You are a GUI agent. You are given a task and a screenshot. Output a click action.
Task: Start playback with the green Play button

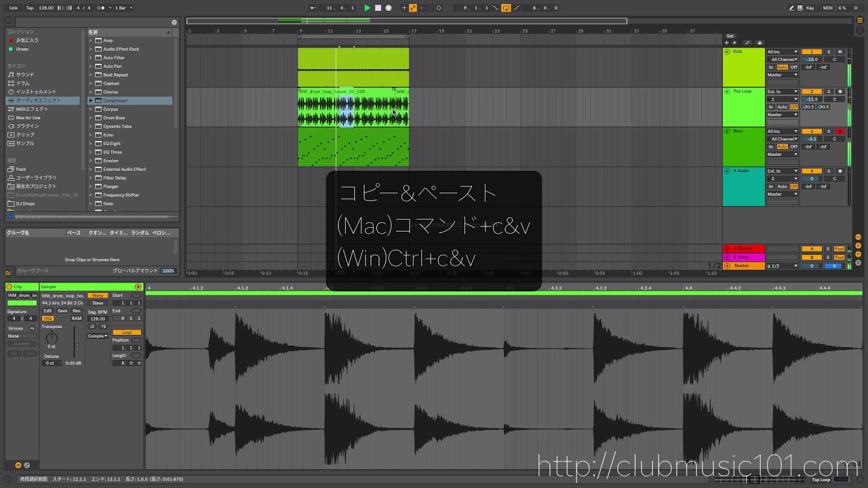(x=368, y=8)
